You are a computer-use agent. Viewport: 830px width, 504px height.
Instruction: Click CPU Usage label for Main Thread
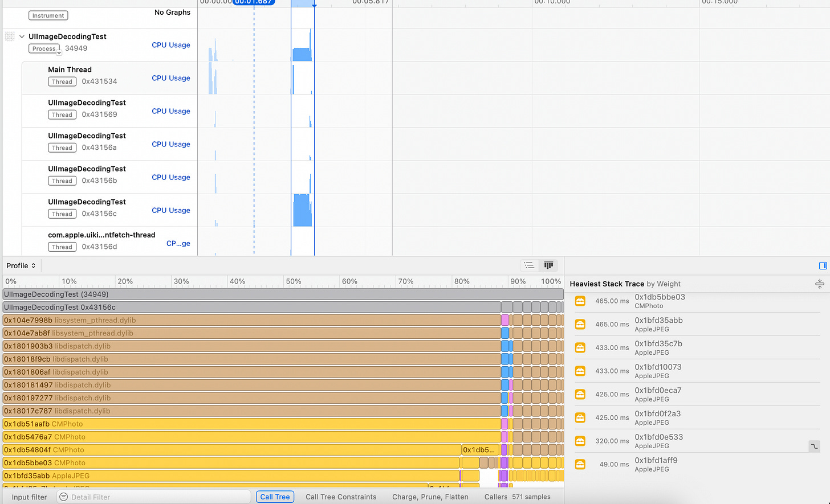tap(171, 78)
